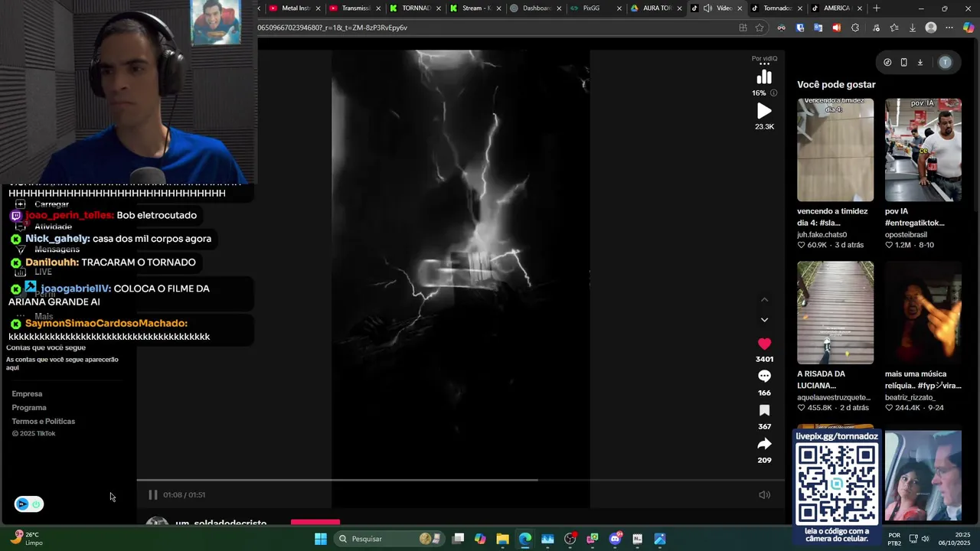Open "pov IA #entregatiktok" video thumbnail
The image size is (980, 551).
point(923,150)
